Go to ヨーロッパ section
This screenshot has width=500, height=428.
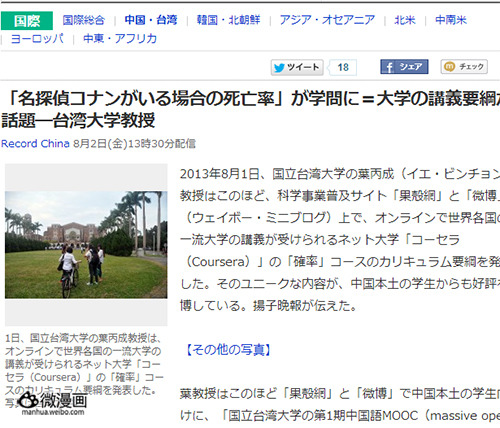(37, 39)
